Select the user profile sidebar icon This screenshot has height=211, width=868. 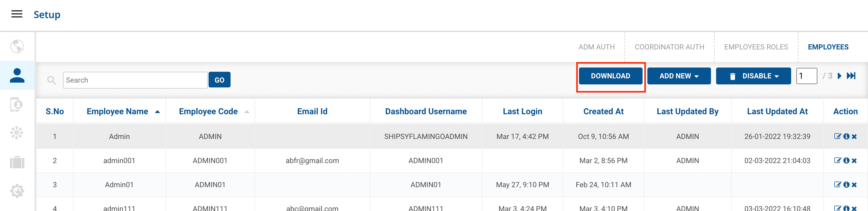point(17,75)
